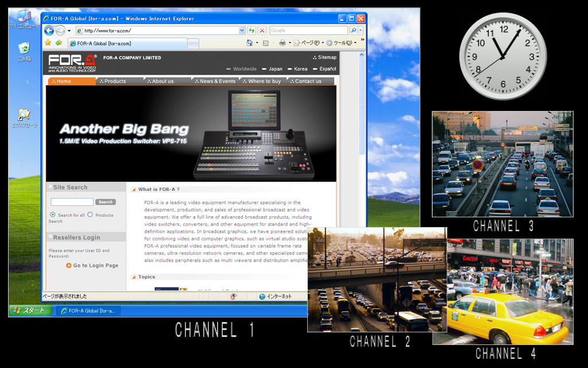Click the IE Back navigation arrow
Screen dimensions: 588x368
click(x=49, y=30)
